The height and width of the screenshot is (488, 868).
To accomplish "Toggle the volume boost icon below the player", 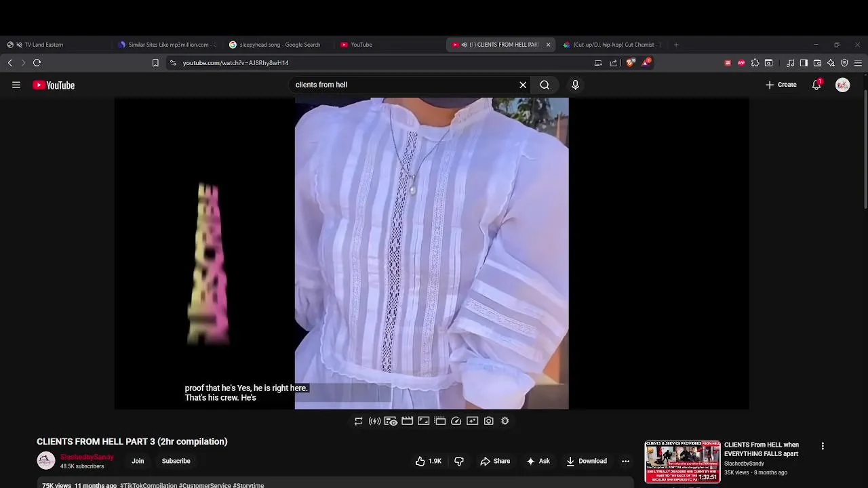I will [x=374, y=421].
